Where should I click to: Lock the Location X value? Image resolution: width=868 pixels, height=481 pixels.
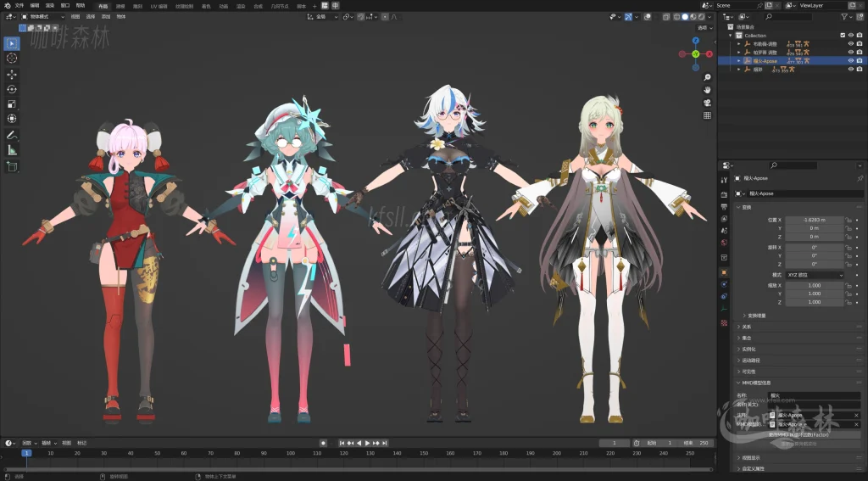click(848, 220)
